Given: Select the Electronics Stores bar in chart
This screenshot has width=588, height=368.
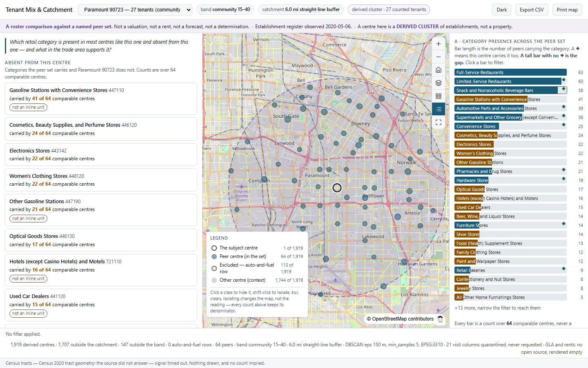Looking at the screenshot, I should (x=510, y=144).
